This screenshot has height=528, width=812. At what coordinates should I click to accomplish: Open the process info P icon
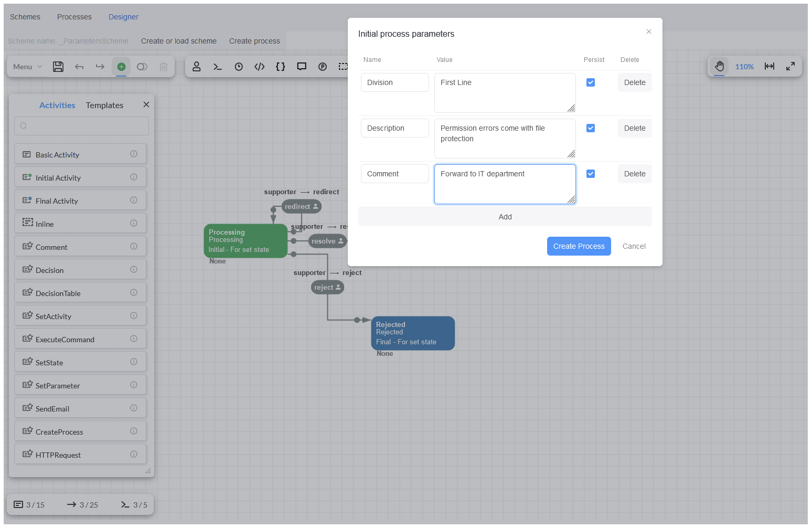pos(323,67)
